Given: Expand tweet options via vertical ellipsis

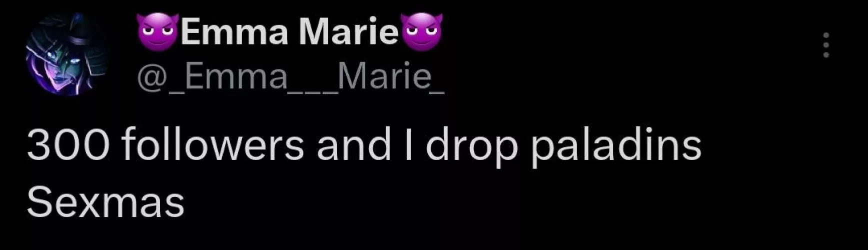Looking at the screenshot, I should click(826, 45).
